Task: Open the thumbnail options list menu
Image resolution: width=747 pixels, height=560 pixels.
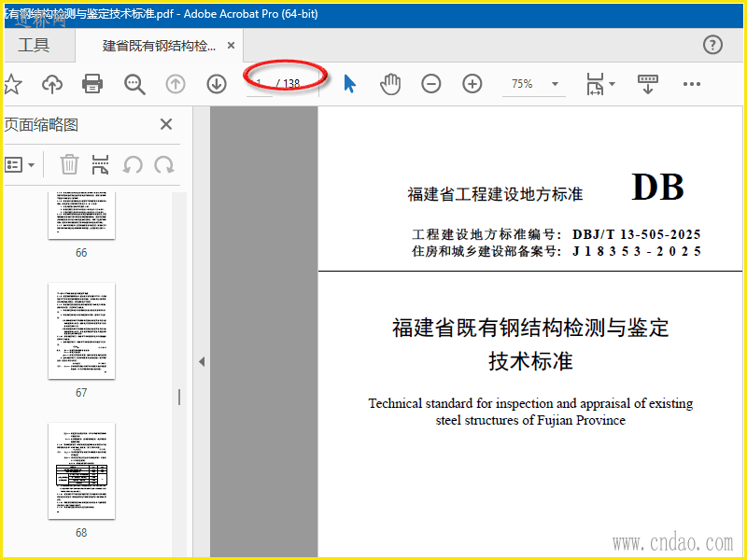Action: 20,165
